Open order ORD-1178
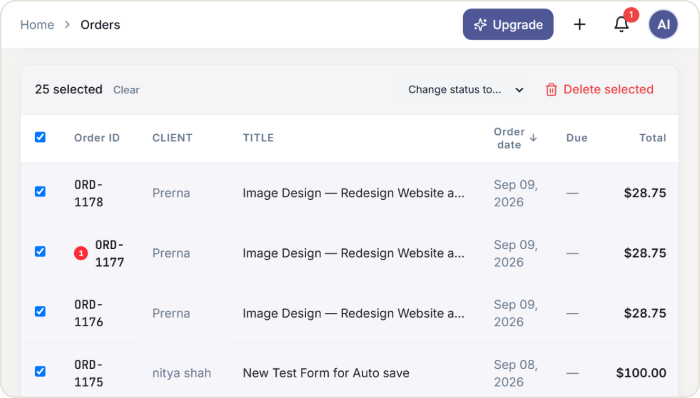This screenshot has width=700, height=398. point(88,193)
